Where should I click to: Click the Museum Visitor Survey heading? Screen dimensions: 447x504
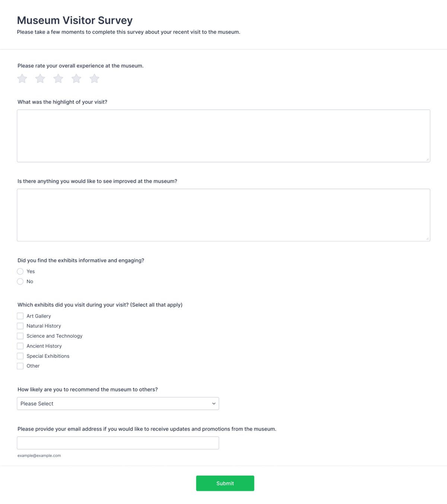[74, 21]
